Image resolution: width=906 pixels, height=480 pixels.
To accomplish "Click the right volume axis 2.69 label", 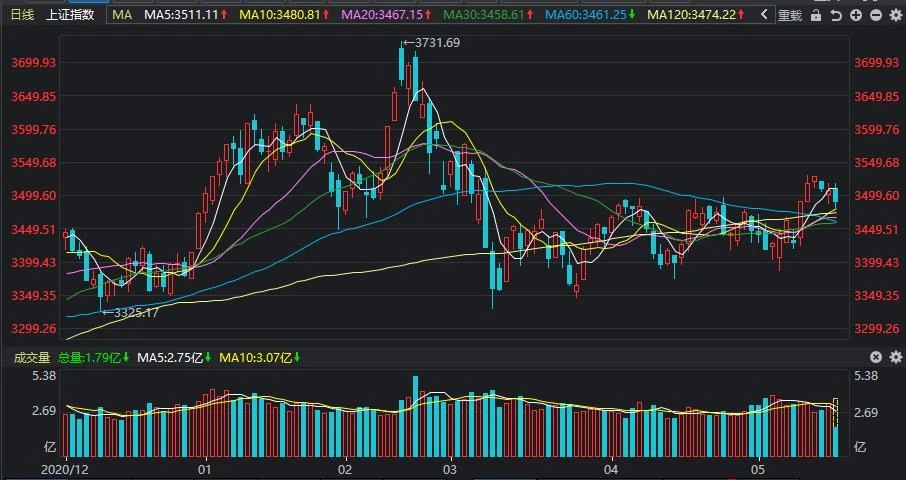I will tap(866, 412).
